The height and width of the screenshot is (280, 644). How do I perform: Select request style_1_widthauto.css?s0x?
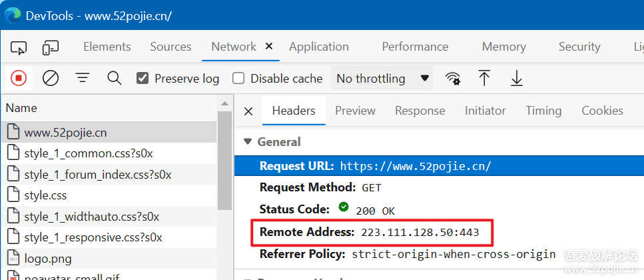point(109,216)
